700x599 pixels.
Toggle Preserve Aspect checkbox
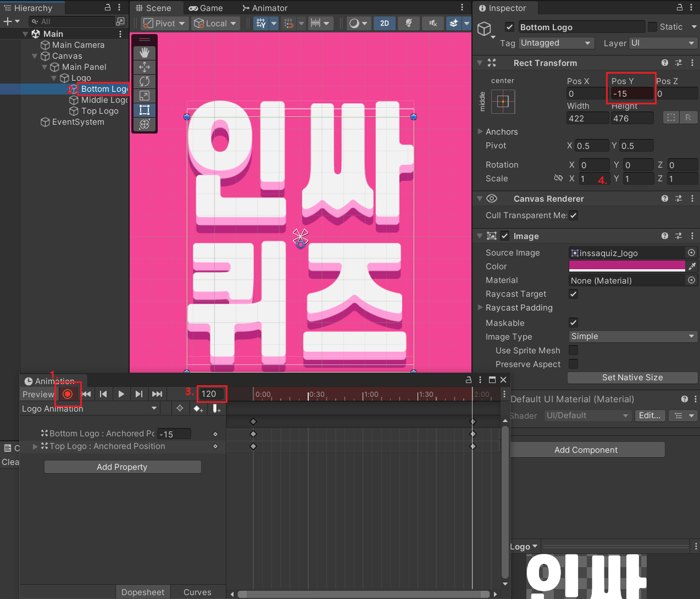point(573,364)
